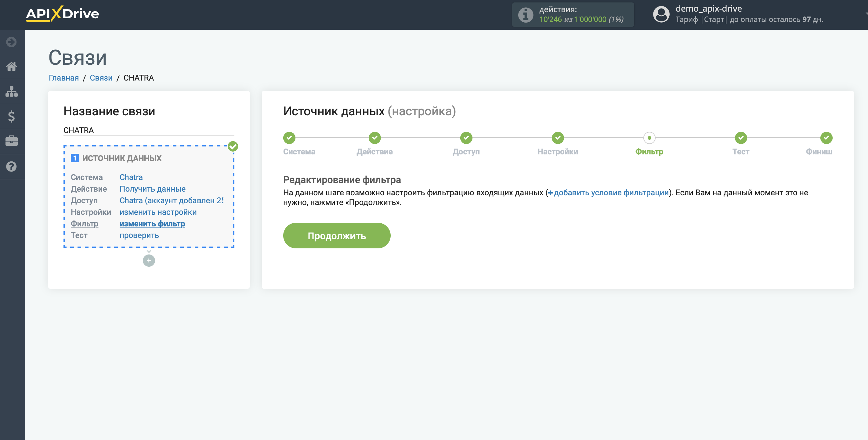Click demo_apix-drive username
This screenshot has height=440, width=868.
point(708,9)
